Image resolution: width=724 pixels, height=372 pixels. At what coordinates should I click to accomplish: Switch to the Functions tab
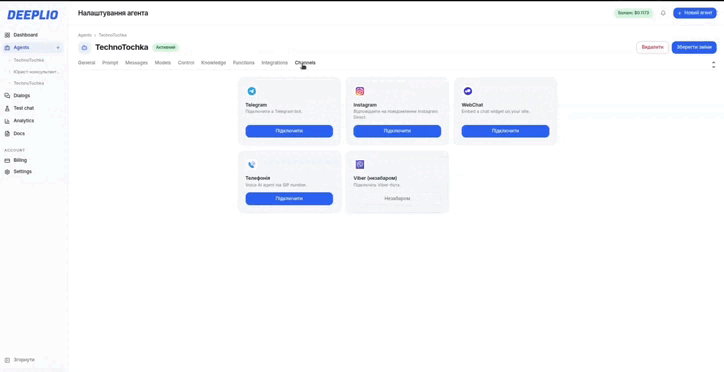(243, 63)
